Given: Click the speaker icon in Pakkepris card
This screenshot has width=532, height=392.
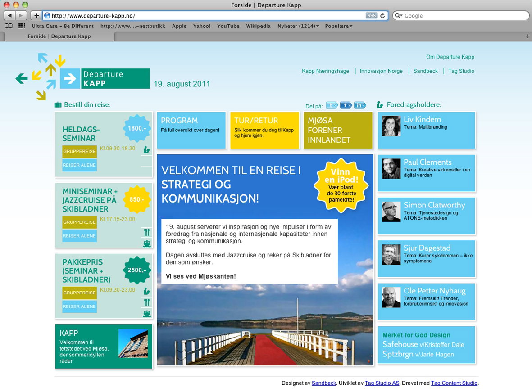Looking at the screenshot, I should tap(146, 291).
